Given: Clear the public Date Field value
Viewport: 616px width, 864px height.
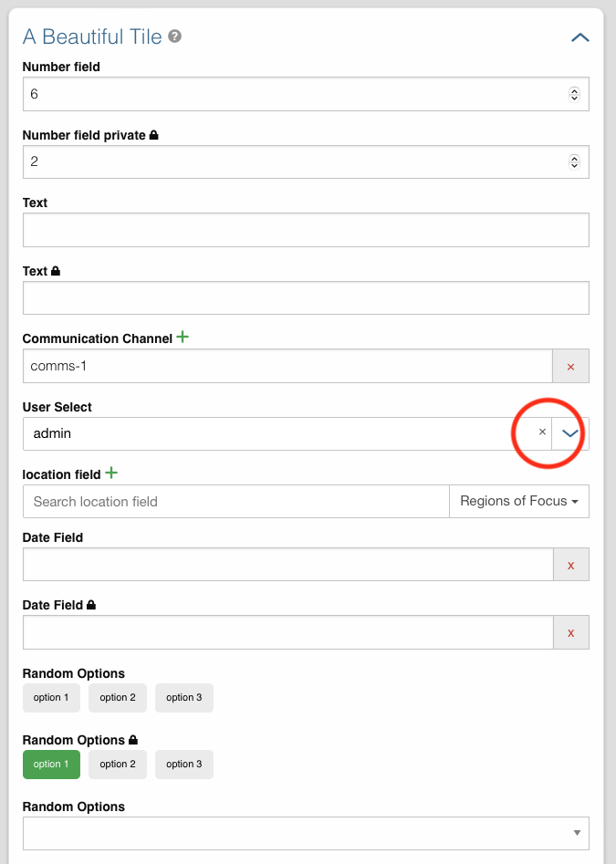Looking at the screenshot, I should coord(570,564).
